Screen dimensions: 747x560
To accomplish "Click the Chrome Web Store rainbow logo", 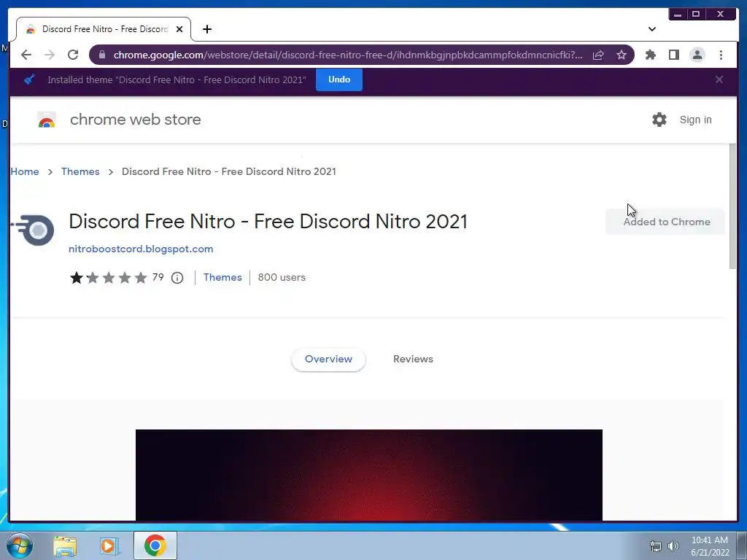I will coord(47,120).
